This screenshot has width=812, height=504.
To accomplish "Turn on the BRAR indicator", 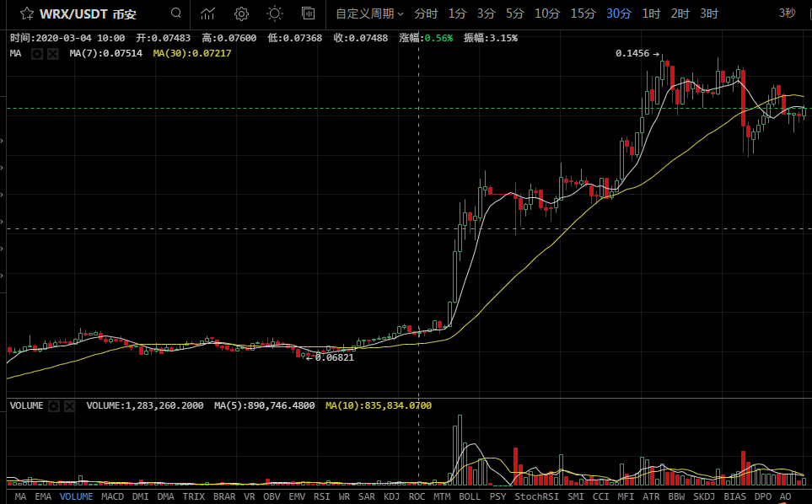I will coord(224,496).
